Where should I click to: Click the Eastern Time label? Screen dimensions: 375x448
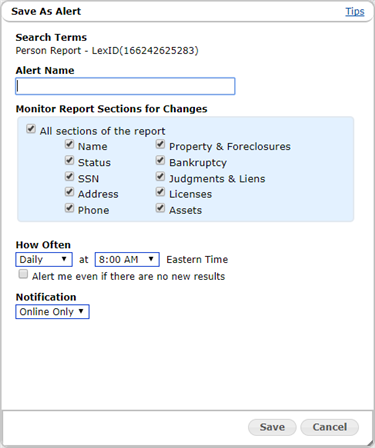(197, 259)
